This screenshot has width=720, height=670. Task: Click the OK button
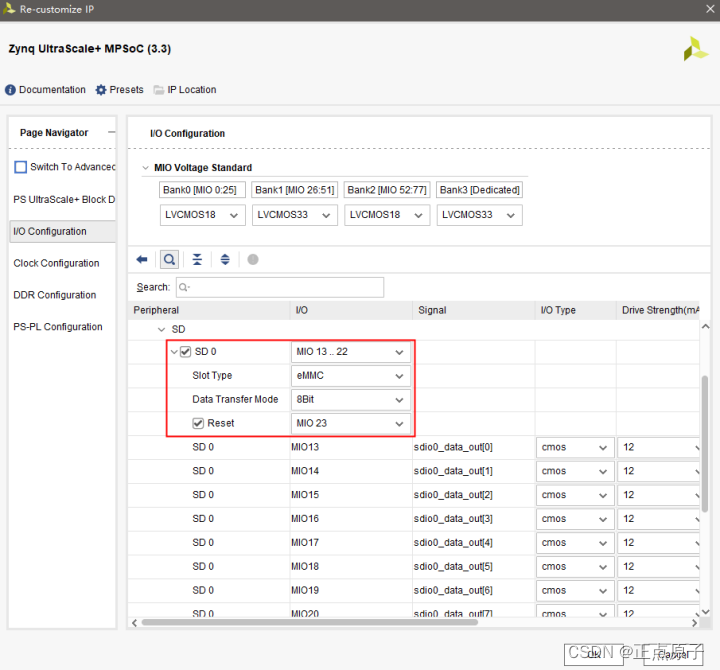click(x=594, y=654)
